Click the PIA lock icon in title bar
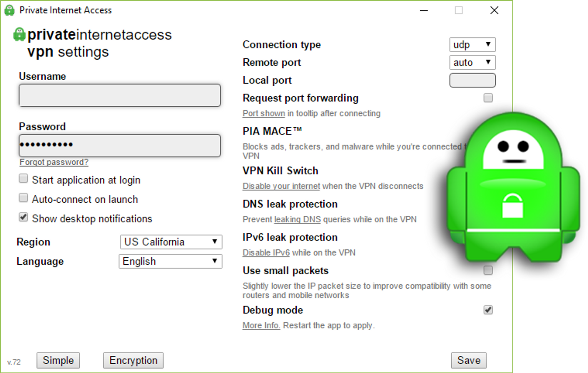This screenshot has height=373, width=588. 9,10
